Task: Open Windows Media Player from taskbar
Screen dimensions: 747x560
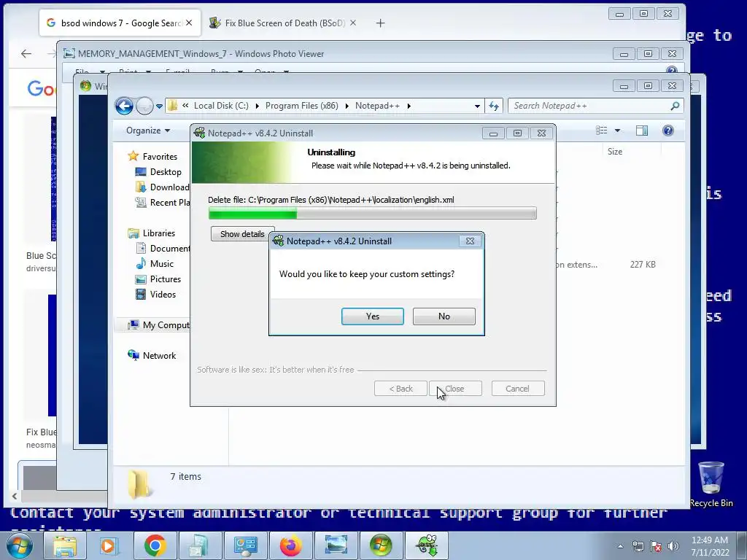Action: point(108,545)
